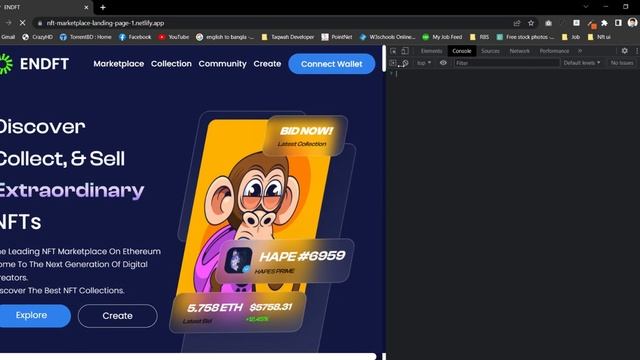Stop loading the page with the X button
This screenshot has width=640, height=360.
[22, 23]
